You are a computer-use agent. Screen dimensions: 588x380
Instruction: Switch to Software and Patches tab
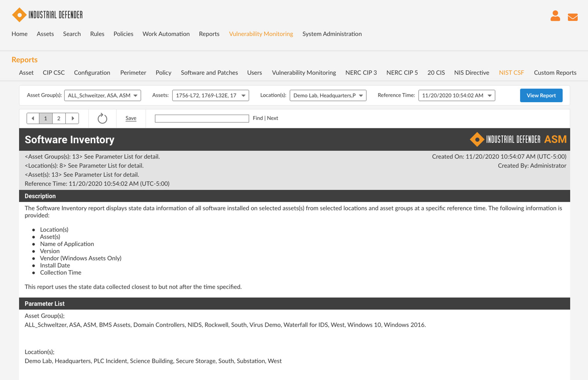click(x=209, y=73)
